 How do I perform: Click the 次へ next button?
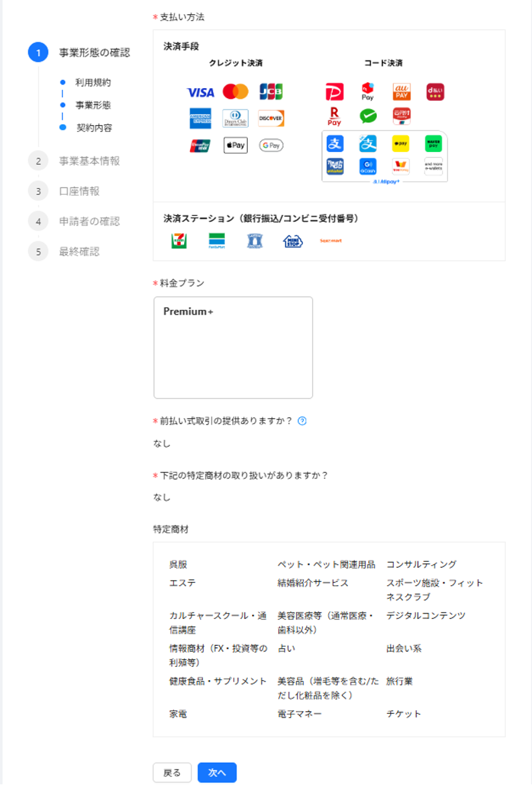point(217,772)
